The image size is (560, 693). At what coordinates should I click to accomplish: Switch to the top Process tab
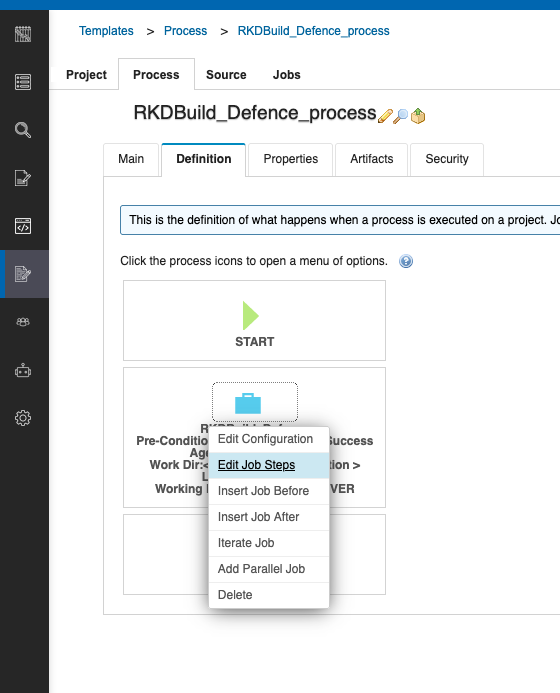click(x=156, y=75)
